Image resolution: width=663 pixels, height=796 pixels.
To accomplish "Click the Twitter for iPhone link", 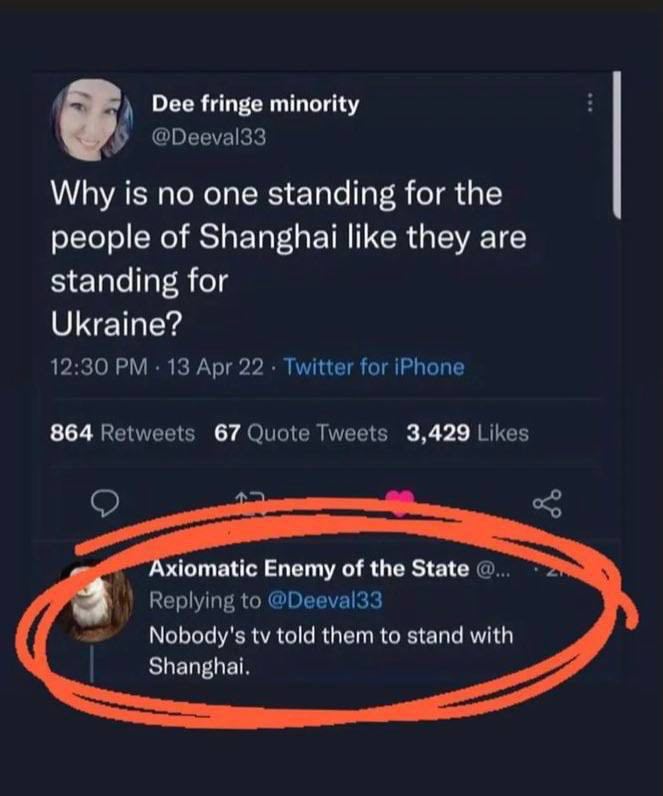I will (x=374, y=367).
